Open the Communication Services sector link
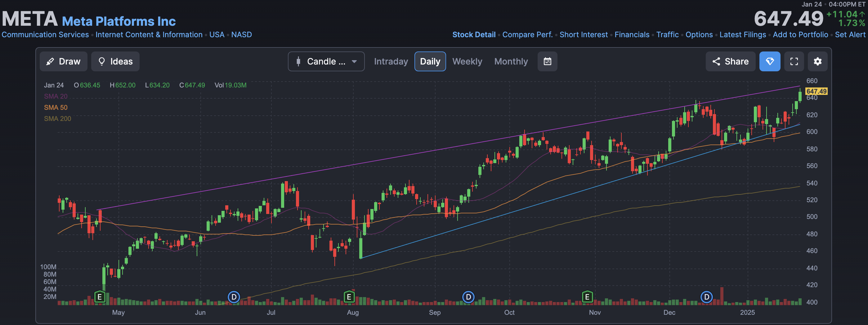The width and height of the screenshot is (868, 325). pos(45,35)
